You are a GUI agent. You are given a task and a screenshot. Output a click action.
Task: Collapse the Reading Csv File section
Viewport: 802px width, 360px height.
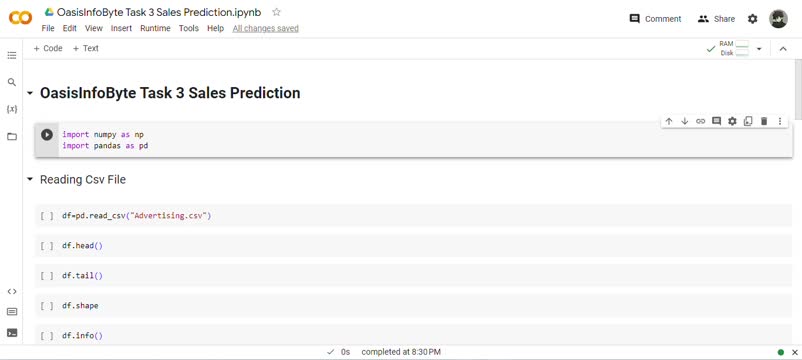coord(30,179)
